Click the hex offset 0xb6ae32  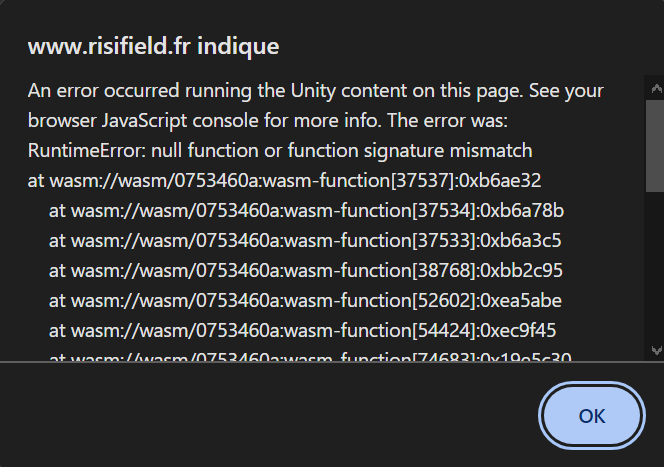[x=500, y=181]
